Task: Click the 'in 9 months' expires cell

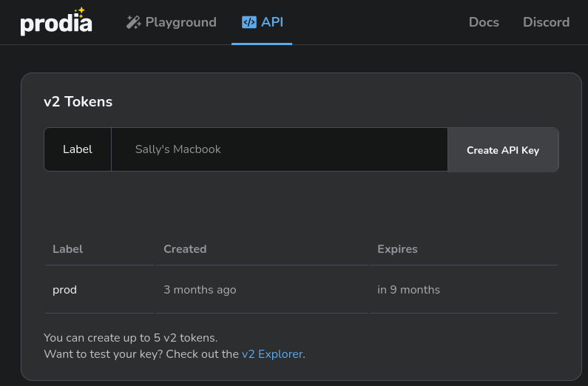Action: coord(409,290)
